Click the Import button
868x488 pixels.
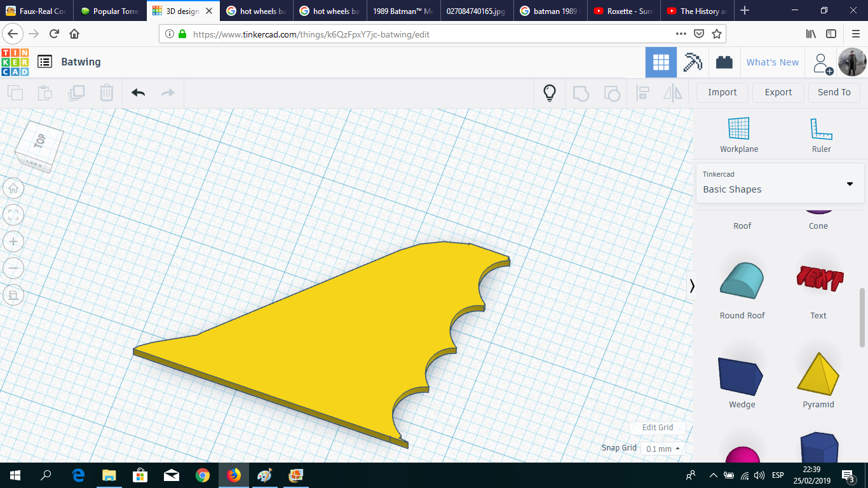tap(722, 93)
